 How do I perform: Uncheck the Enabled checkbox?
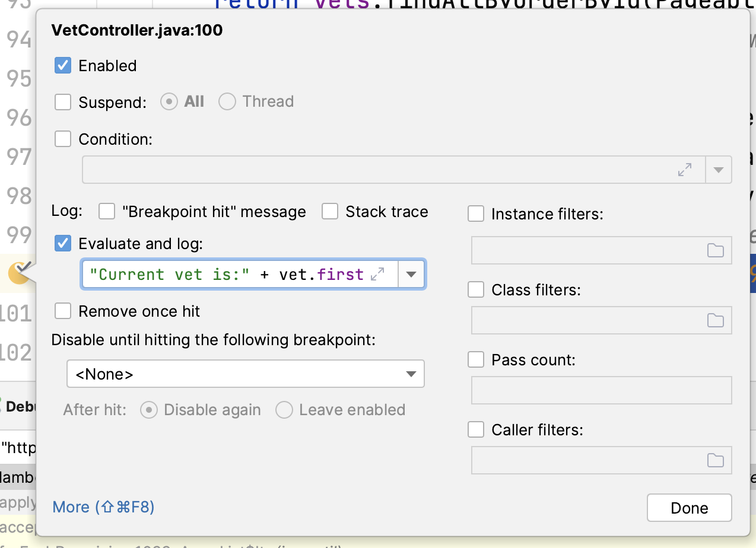click(63, 65)
